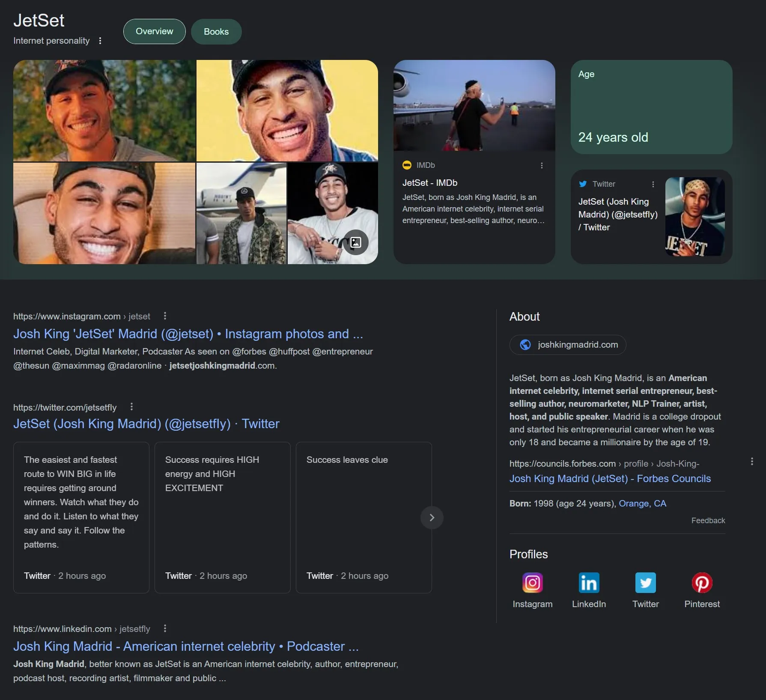Open the JetSet (@jetsetfly) Twitter result link
Viewport: 766px width, 700px height.
coord(146,424)
